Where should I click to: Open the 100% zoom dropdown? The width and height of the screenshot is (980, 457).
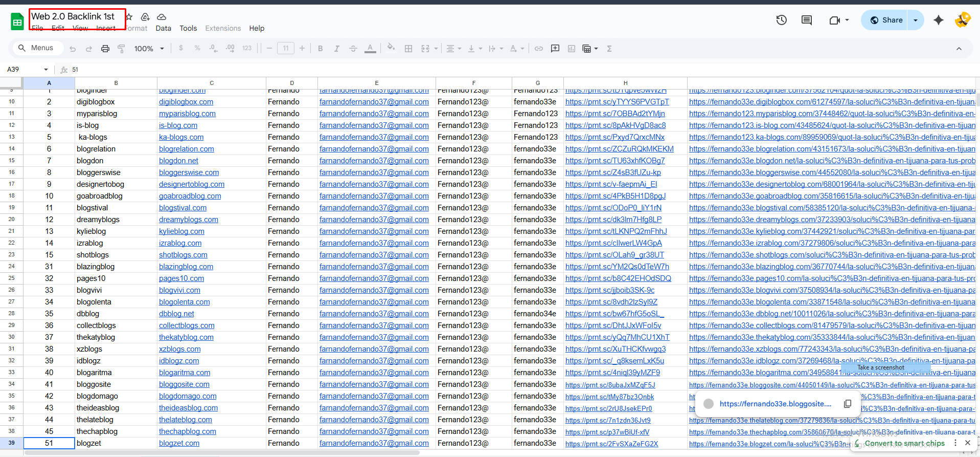coord(149,49)
